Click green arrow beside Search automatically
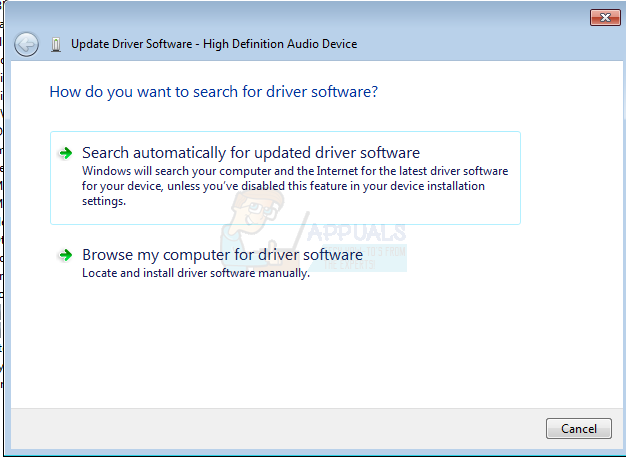 tap(65, 153)
